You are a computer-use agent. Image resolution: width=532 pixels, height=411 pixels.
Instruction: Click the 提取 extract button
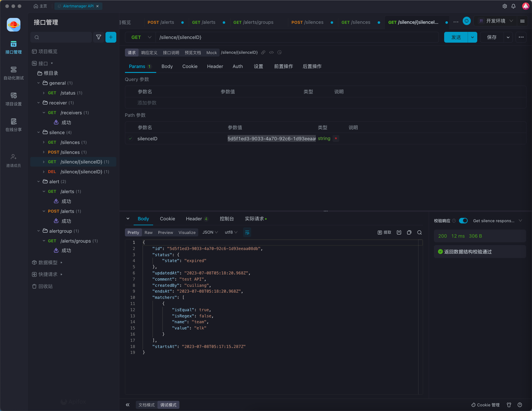pos(384,232)
